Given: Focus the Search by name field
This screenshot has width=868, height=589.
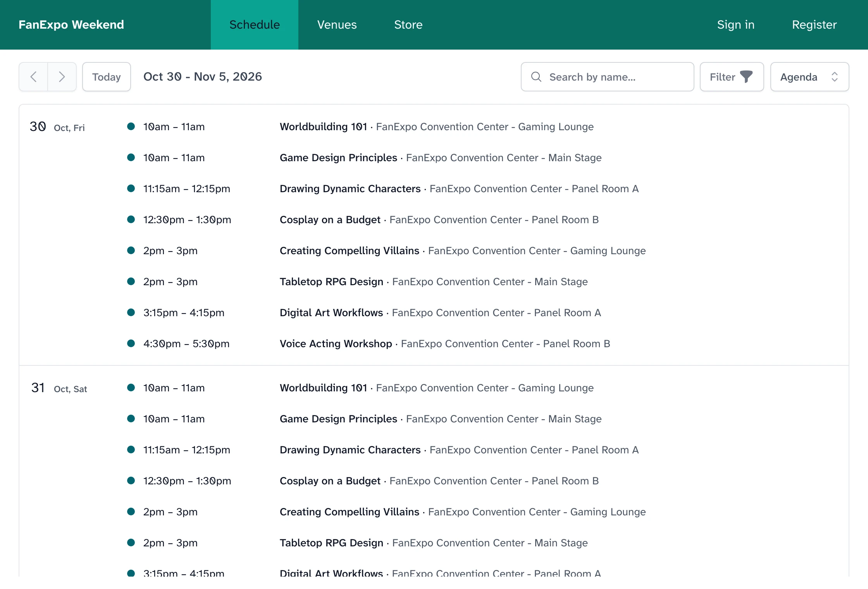Looking at the screenshot, I should (x=607, y=77).
